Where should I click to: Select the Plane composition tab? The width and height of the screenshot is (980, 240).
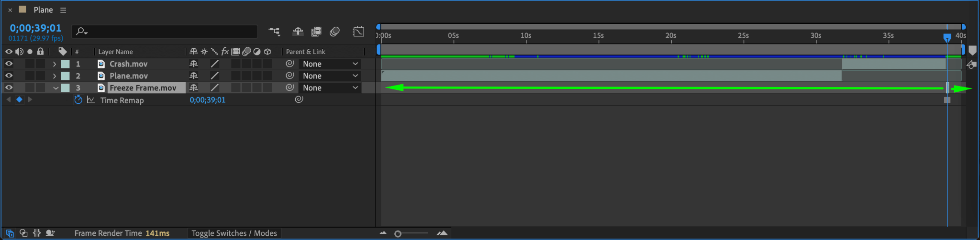click(x=43, y=10)
